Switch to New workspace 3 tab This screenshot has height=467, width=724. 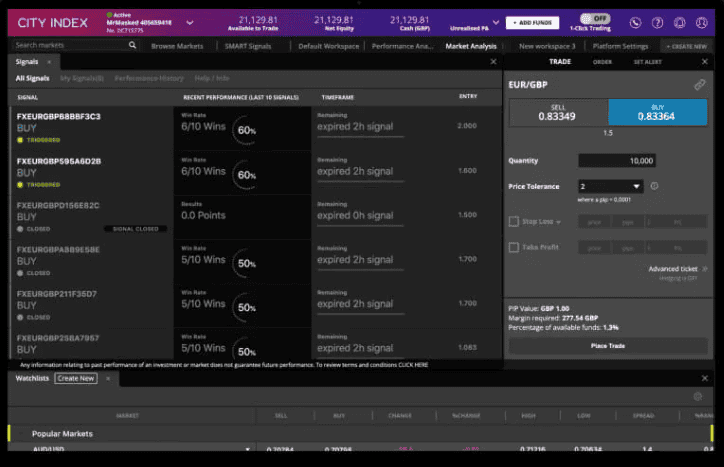(x=547, y=46)
